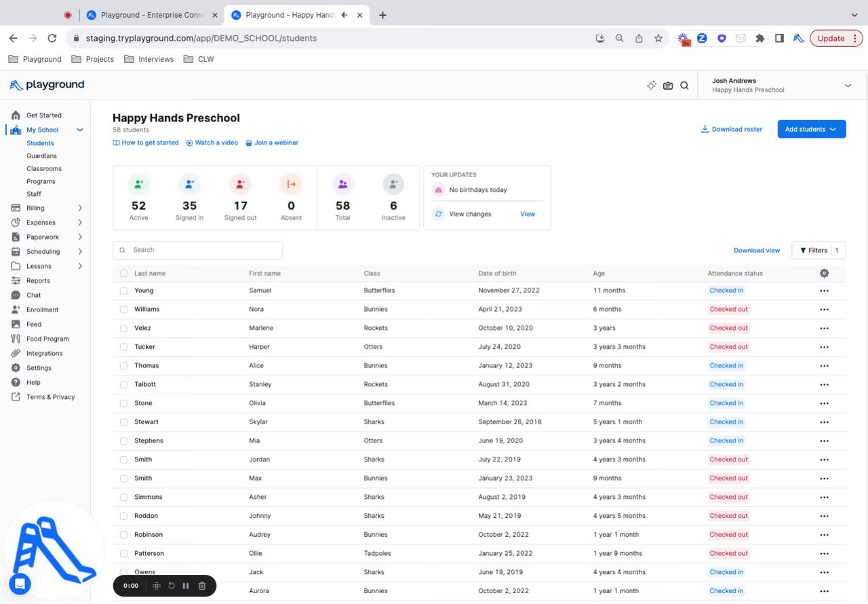Click the Integrations paperclip icon
868x604 pixels.
click(16, 354)
